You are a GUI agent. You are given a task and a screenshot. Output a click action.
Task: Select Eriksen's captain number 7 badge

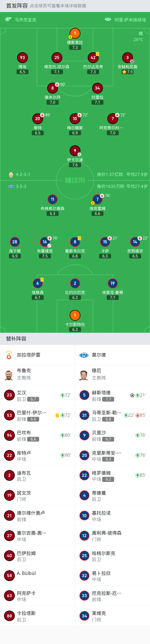(97, 199)
